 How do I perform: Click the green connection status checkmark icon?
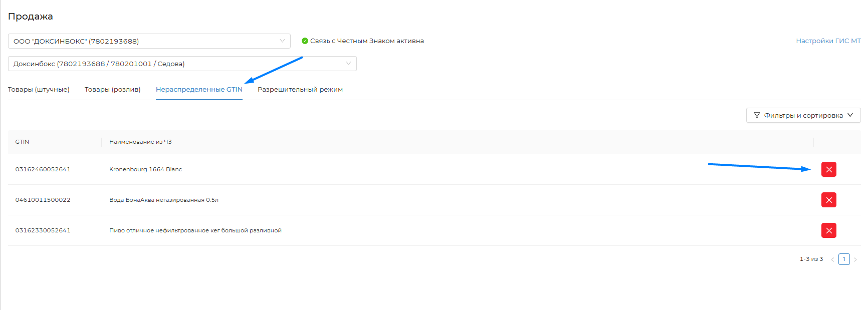point(305,41)
